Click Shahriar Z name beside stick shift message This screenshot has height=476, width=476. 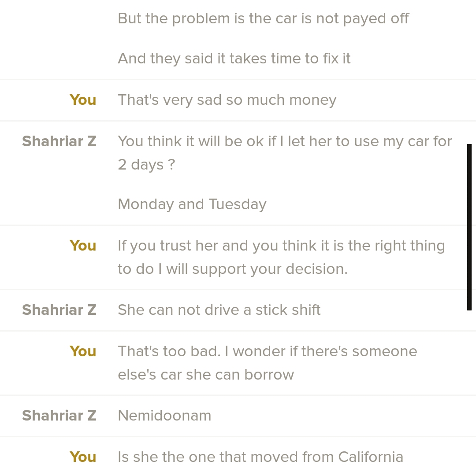59,310
